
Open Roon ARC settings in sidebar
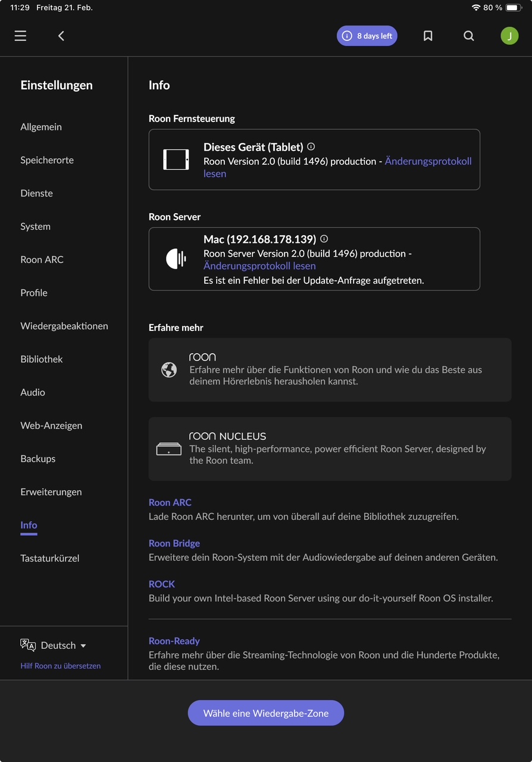point(42,260)
